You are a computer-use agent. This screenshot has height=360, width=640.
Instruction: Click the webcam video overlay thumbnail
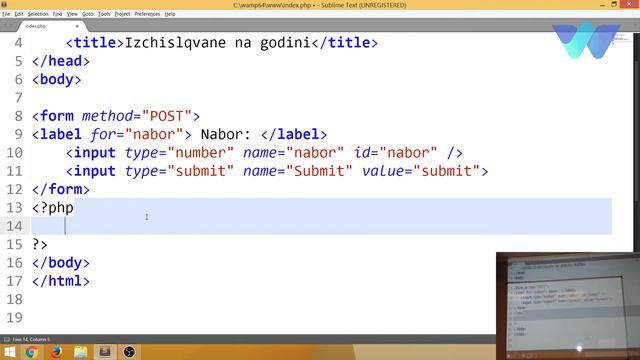coord(568,306)
